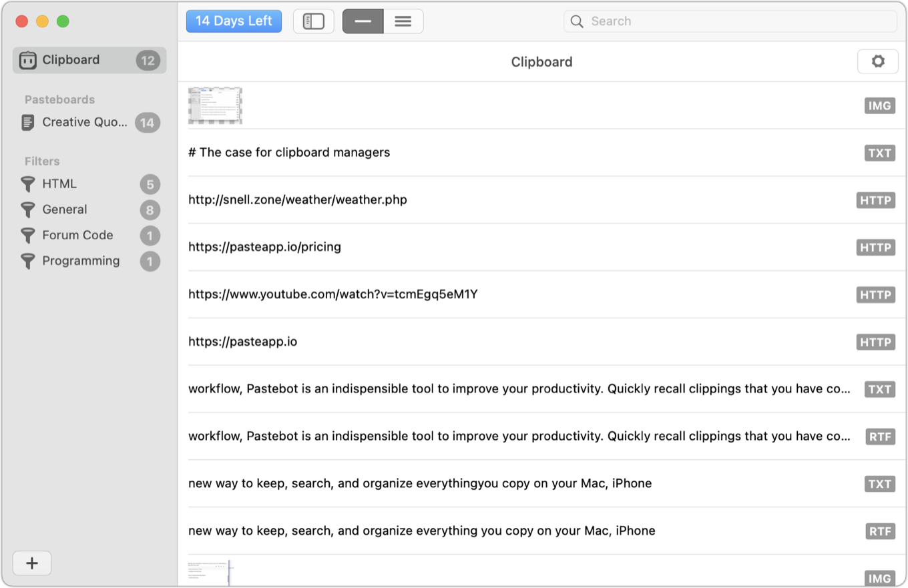Screen dimensions: 908x588
Task: Toggle the sidebar visibility
Action: coord(313,21)
